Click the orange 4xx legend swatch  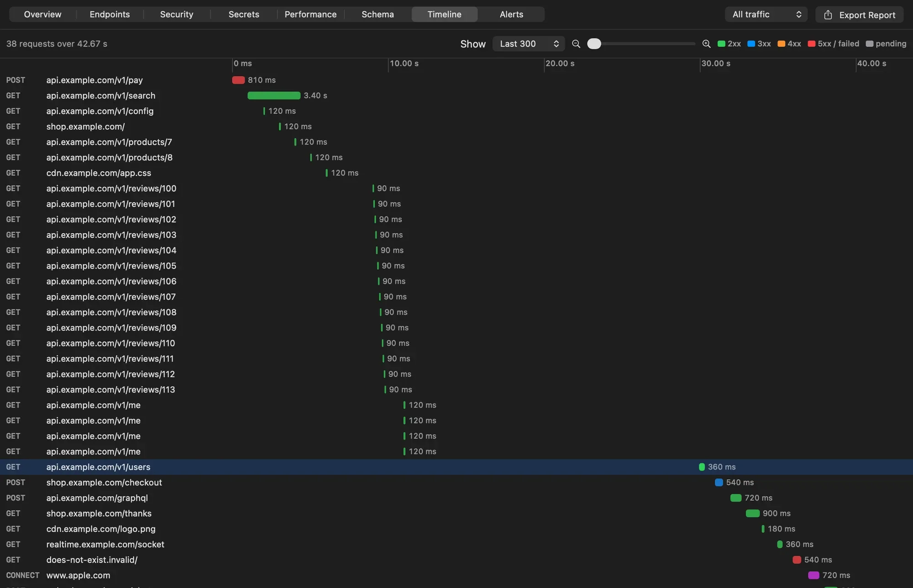tap(781, 44)
